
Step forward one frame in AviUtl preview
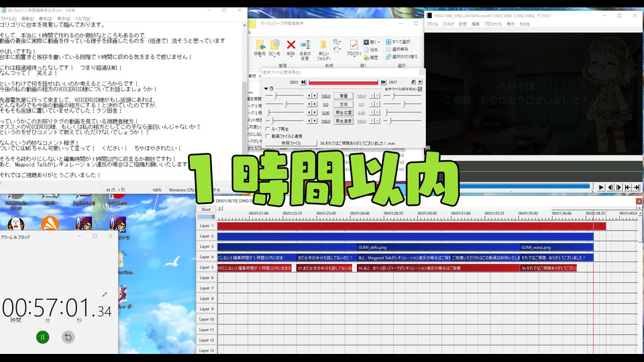click(x=619, y=187)
